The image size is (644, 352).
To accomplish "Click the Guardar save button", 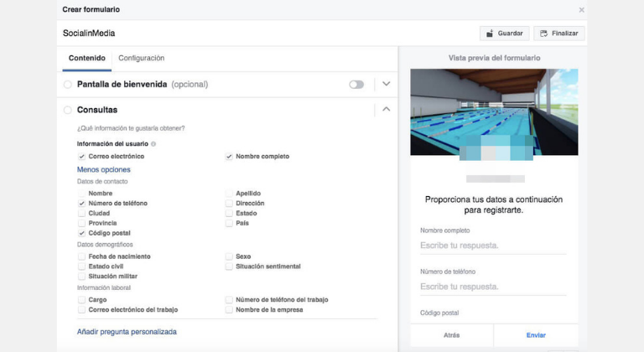I will pyautogui.click(x=504, y=34).
